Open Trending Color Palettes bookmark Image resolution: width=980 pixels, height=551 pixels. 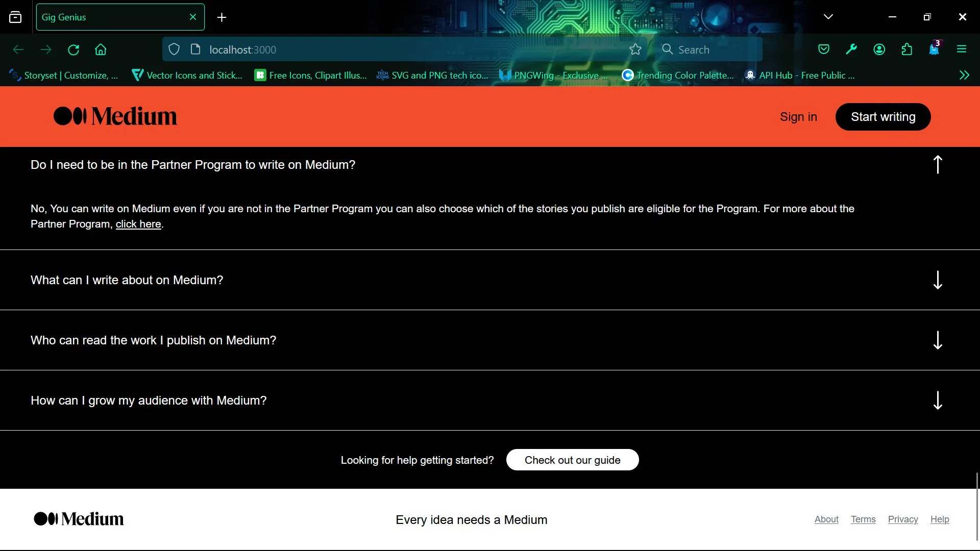click(x=677, y=76)
